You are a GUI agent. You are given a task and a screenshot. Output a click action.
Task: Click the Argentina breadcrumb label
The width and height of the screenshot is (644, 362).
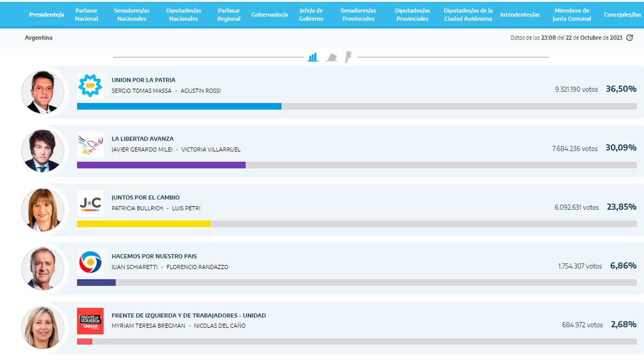[x=39, y=38]
